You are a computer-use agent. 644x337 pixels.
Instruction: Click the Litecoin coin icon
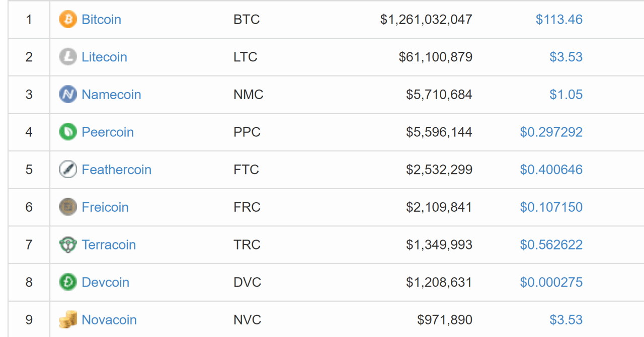(67, 57)
